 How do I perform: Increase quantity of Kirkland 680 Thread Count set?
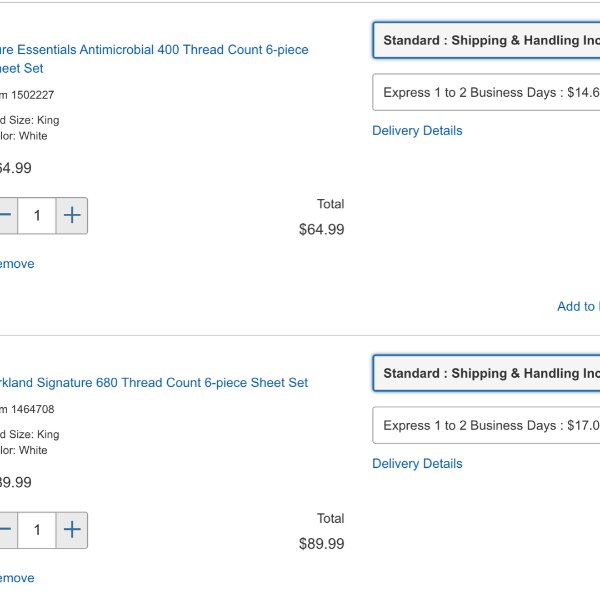pyautogui.click(x=72, y=530)
